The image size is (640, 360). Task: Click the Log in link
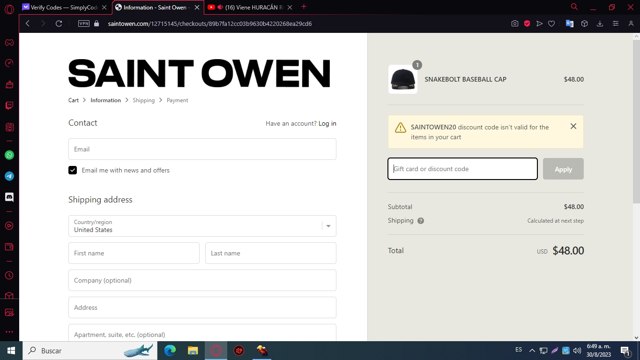pos(327,123)
